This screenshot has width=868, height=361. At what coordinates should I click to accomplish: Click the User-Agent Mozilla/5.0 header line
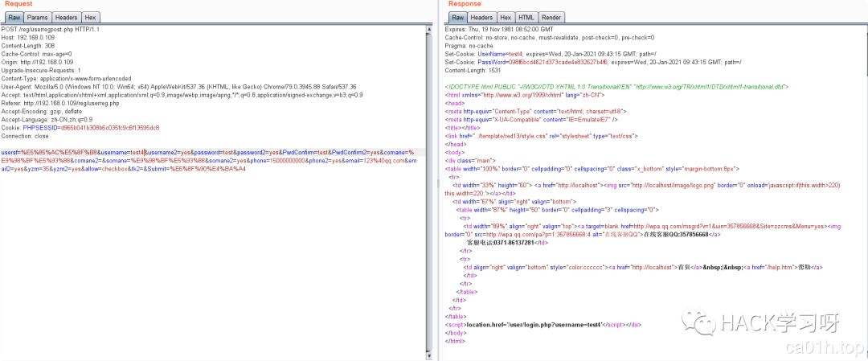pyautogui.click(x=178, y=87)
